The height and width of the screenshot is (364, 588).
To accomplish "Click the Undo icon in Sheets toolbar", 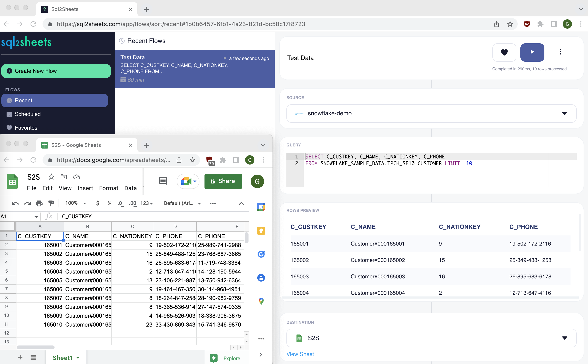I will coord(15,203).
